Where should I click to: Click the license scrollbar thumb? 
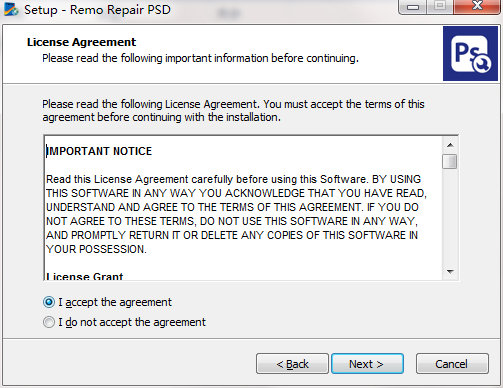pos(450,162)
